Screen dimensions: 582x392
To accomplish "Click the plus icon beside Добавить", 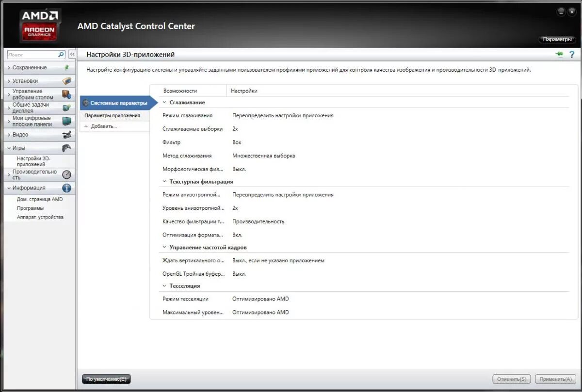I will click(x=86, y=126).
